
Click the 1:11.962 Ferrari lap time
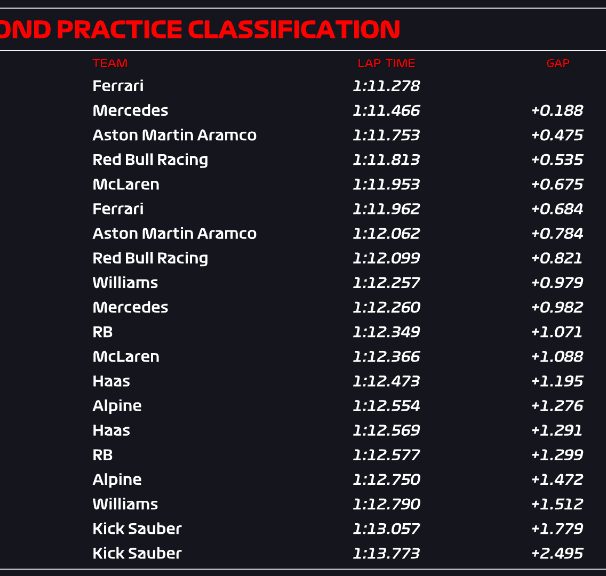(386, 209)
